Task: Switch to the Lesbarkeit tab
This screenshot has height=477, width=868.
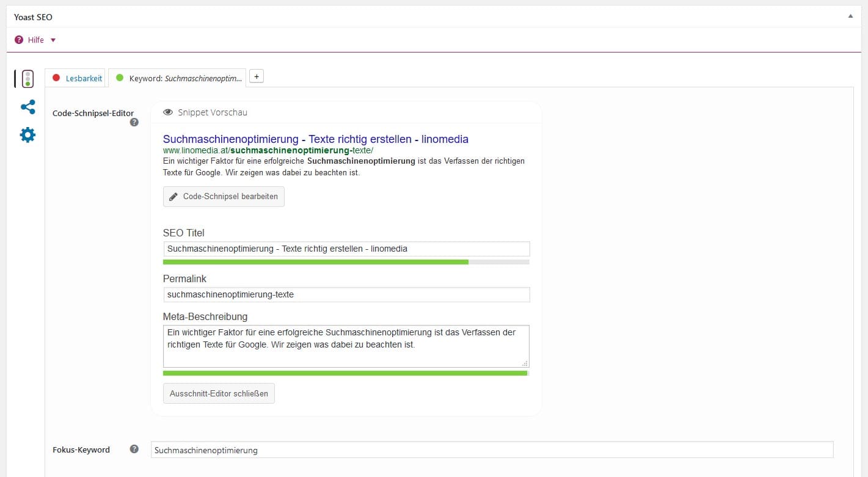Action: (x=76, y=78)
